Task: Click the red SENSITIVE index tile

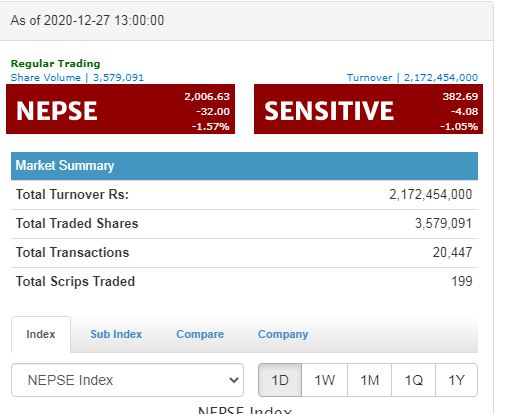Action: (368, 109)
